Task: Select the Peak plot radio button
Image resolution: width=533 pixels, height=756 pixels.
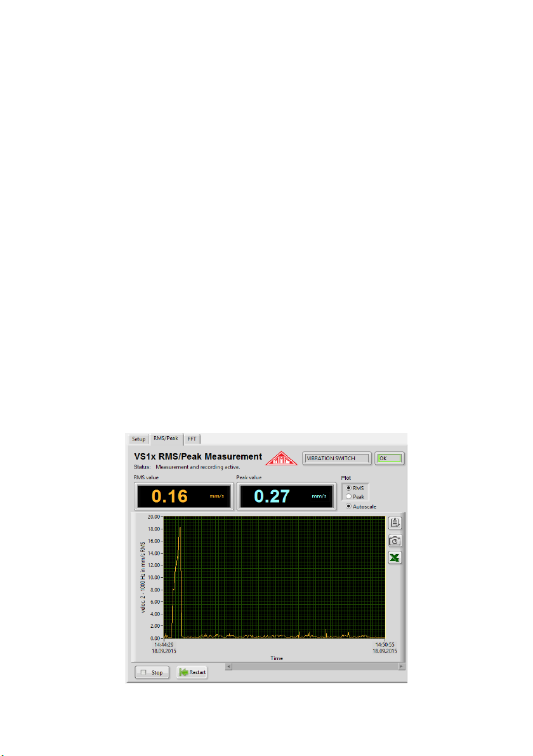Action: [x=348, y=496]
